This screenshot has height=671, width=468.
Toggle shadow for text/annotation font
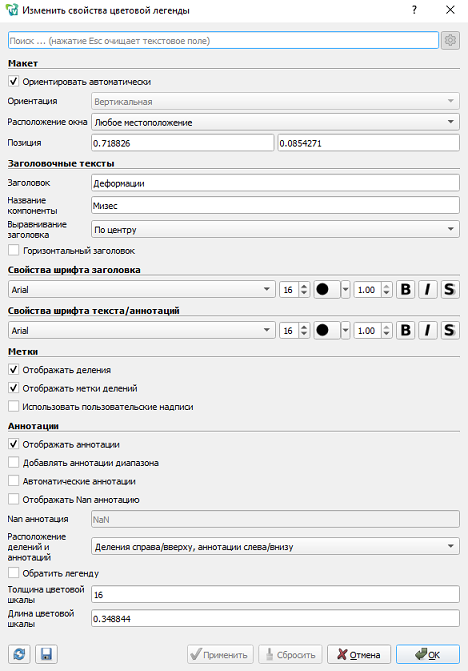[x=450, y=330]
